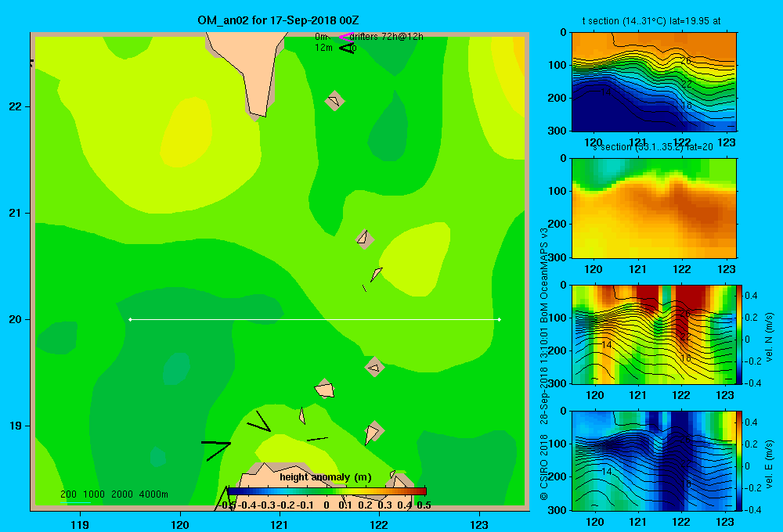Click the '© CSIRO 2018' copyright text
Image resolution: width=783 pixels, height=532 pixels.
pyautogui.click(x=544, y=467)
